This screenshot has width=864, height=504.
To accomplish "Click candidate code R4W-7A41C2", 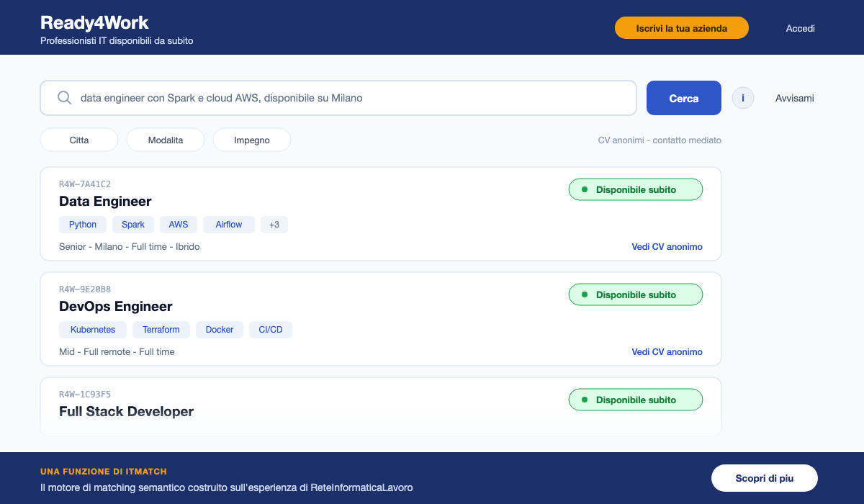I will (x=85, y=184).
